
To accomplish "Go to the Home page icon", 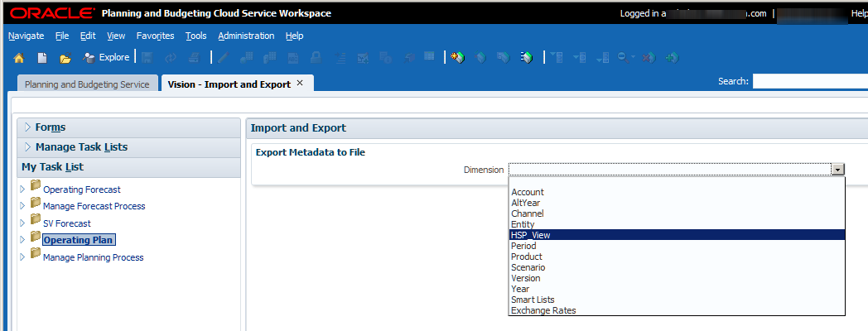I will [x=19, y=58].
